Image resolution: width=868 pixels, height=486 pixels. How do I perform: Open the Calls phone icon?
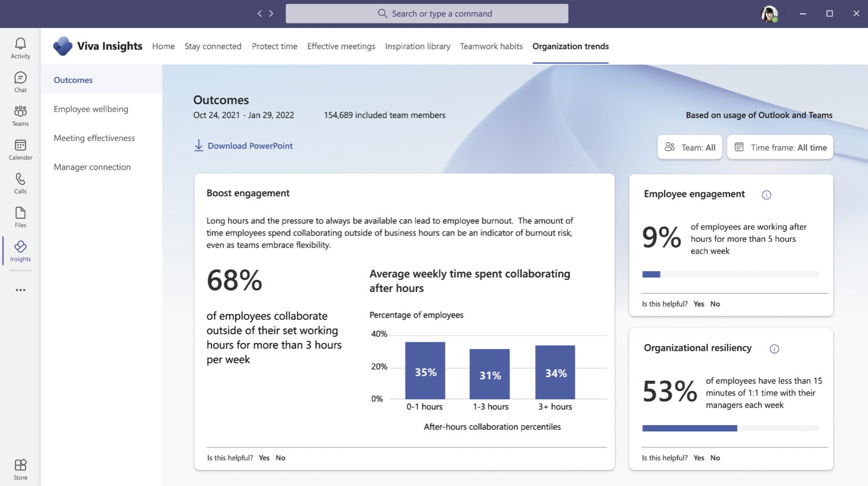20,184
